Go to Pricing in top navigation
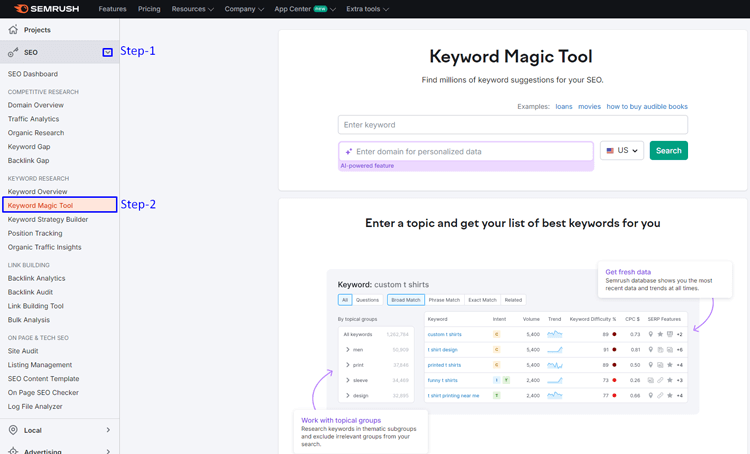Viewport: 750px width, 454px height. pos(149,9)
